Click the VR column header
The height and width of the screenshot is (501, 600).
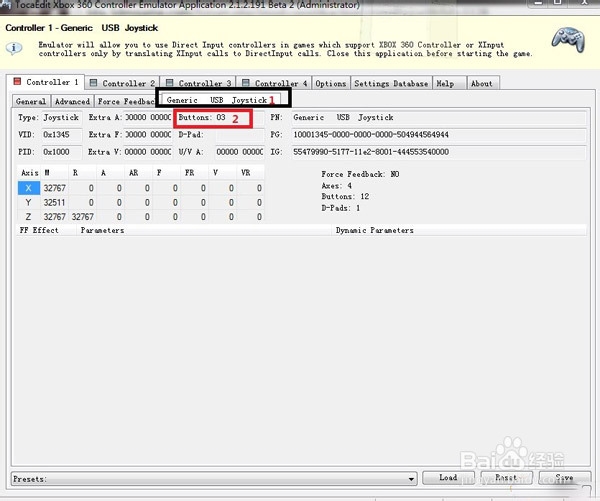[250, 173]
